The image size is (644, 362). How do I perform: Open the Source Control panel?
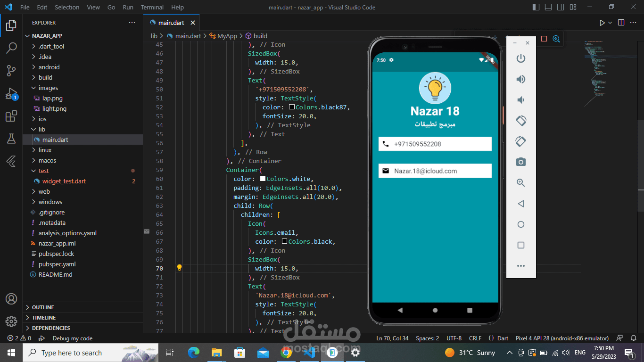(x=11, y=70)
